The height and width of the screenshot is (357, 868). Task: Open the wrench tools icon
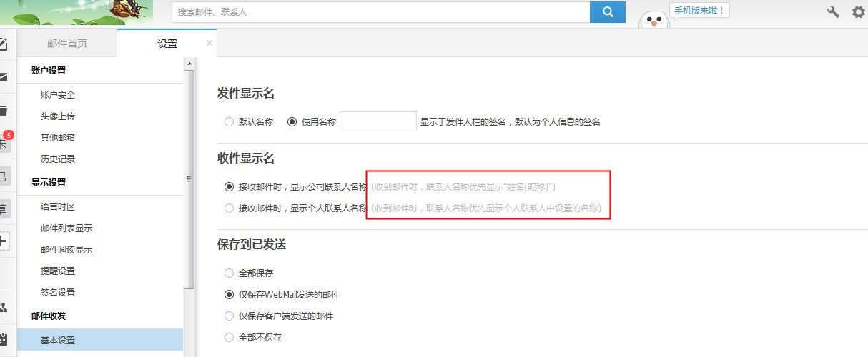tap(832, 12)
